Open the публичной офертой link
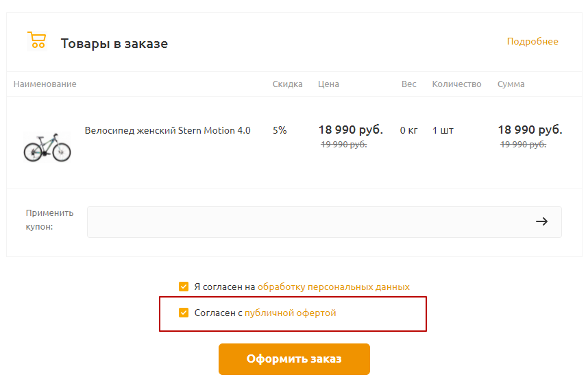The width and height of the screenshot is (588, 388). pyautogui.click(x=291, y=313)
